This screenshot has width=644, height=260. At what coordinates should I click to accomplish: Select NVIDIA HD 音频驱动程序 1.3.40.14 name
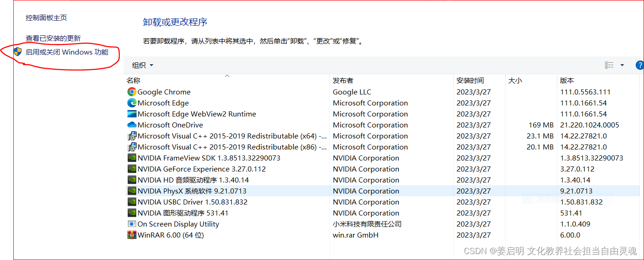tap(193, 180)
